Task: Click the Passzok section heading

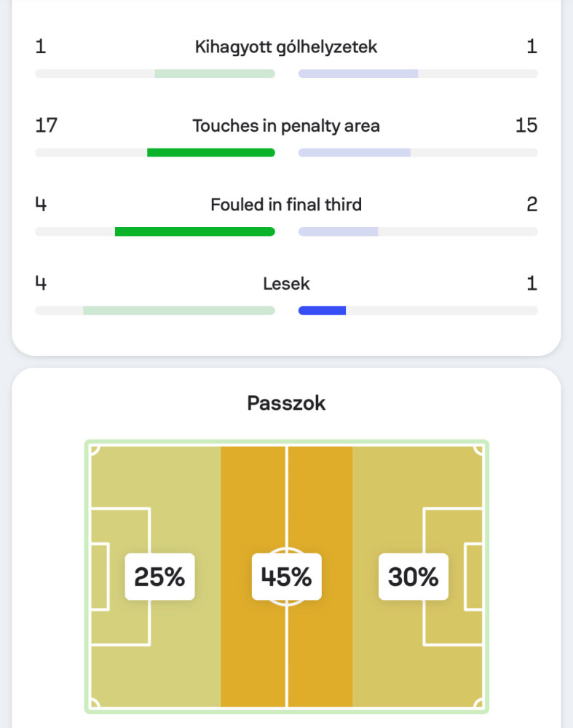Action: (286, 403)
